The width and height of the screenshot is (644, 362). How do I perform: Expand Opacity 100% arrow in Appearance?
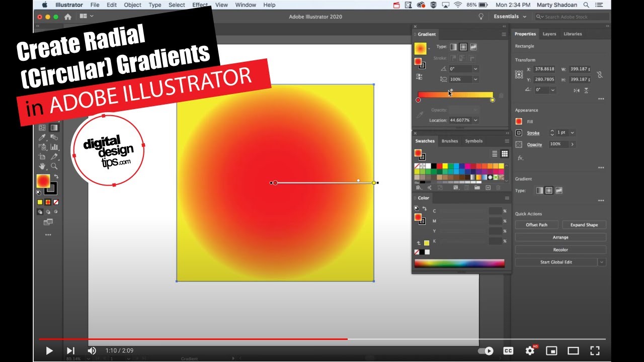[572, 144]
